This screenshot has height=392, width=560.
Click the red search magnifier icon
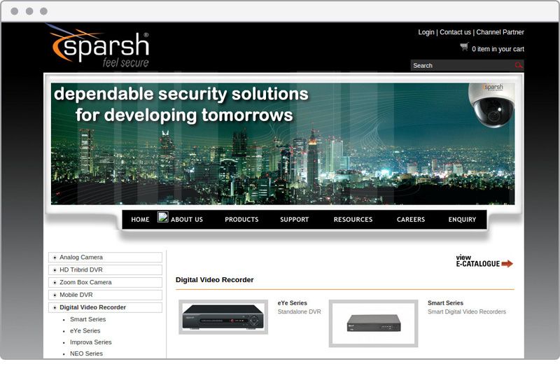click(518, 65)
